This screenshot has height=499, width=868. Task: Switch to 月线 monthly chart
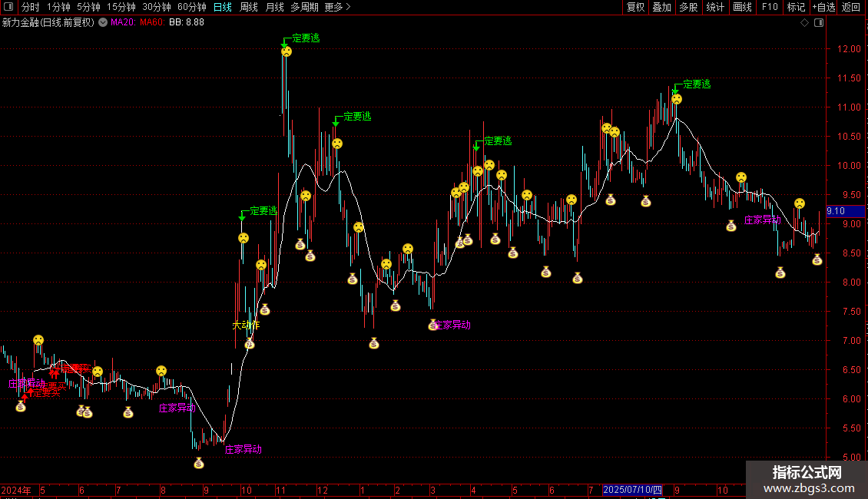(x=274, y=7)
